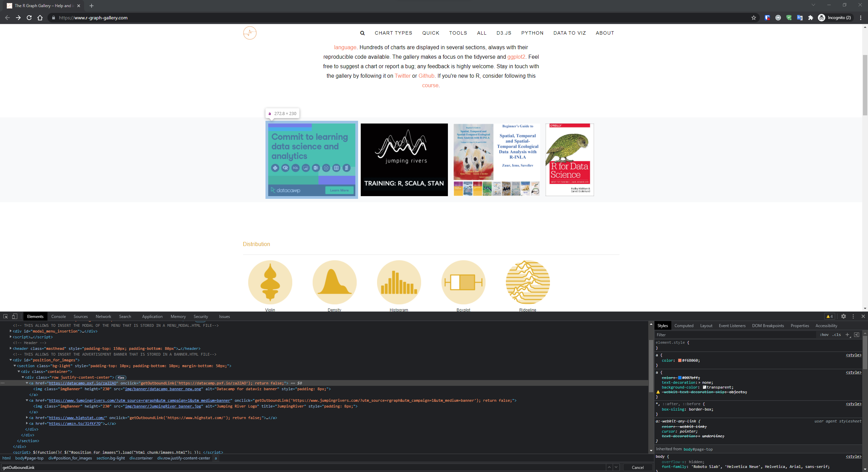Toggle the device toolbar icon
Screen dimensions: 868x472
[14, 316]
